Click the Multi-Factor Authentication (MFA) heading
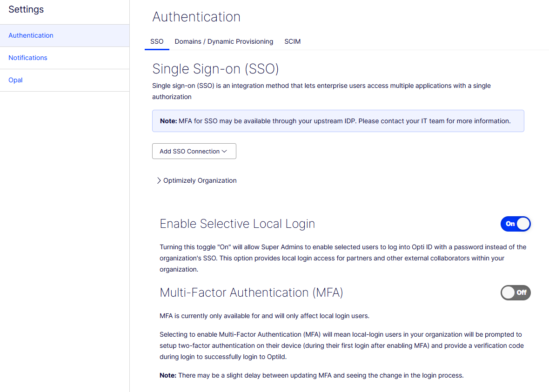The width and height of the screenshot is (549, 392). 251,292
